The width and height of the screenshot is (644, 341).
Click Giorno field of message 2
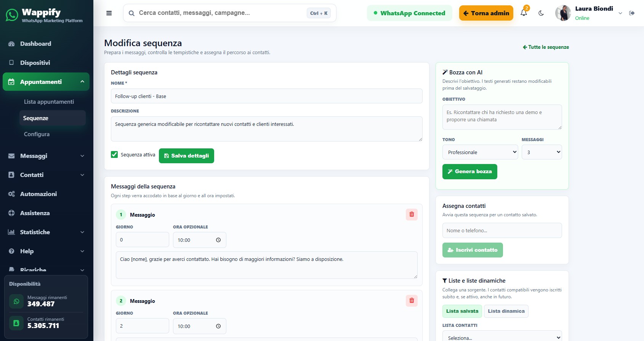(143, 326)
